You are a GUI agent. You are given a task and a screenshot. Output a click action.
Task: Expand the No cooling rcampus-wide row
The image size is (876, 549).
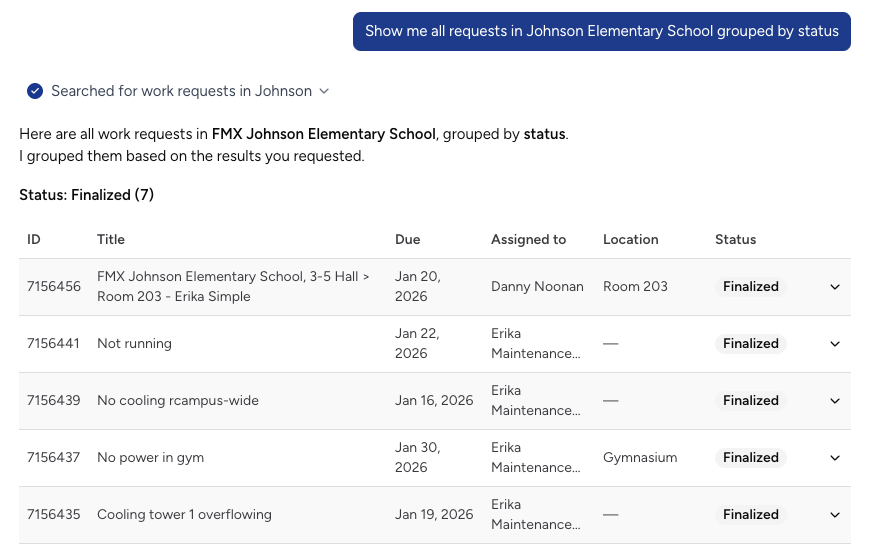pos(835,401)
